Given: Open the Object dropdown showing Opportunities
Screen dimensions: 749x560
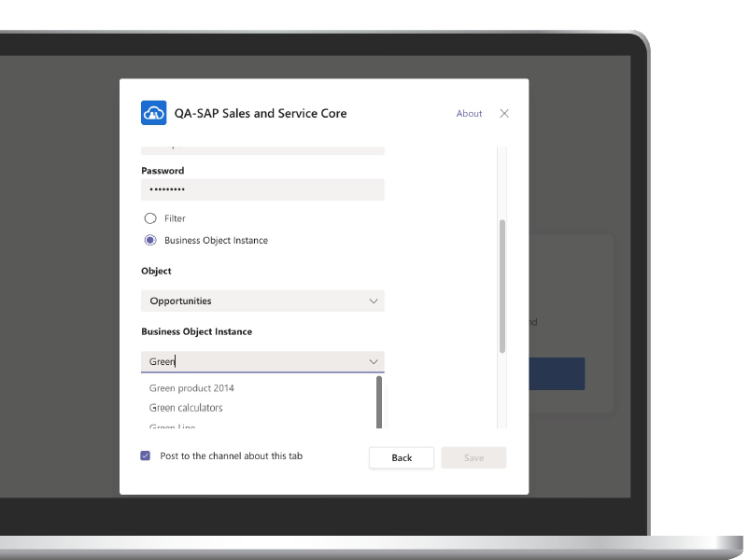Looking at the screenshot, I should (262, 301).
